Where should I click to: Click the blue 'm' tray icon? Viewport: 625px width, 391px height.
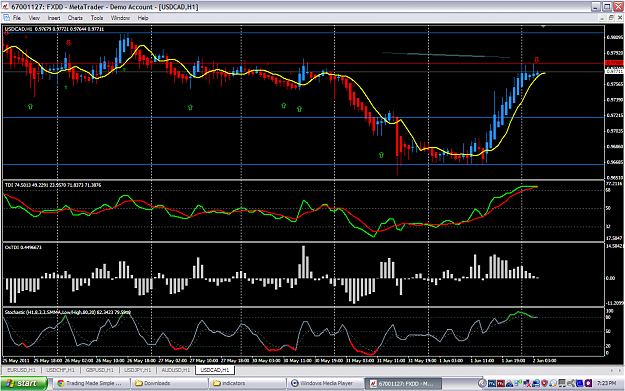[492, 383]
